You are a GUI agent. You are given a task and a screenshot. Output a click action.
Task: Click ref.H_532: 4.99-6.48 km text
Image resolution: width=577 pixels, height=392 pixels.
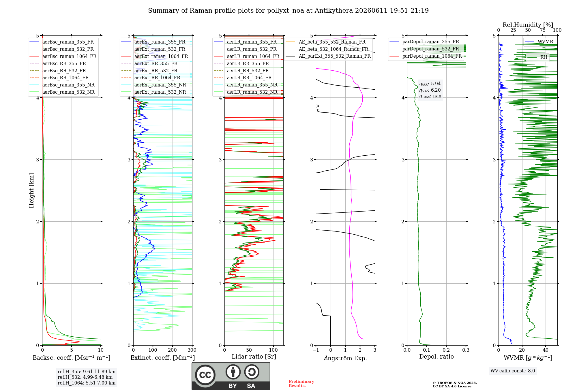[x=85, y=377]
